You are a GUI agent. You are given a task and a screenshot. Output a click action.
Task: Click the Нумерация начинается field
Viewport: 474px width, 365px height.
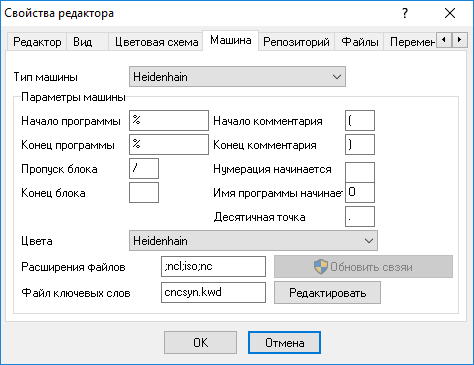click(360, 172)
